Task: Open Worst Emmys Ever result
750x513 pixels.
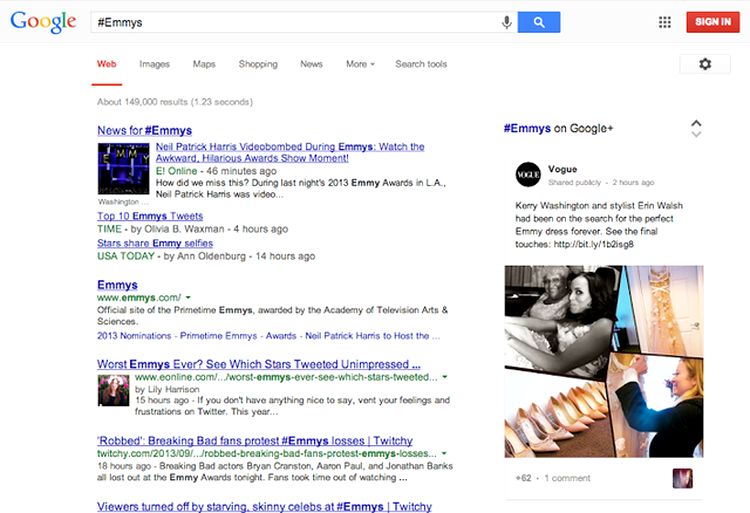Action: tap(259, 364)
